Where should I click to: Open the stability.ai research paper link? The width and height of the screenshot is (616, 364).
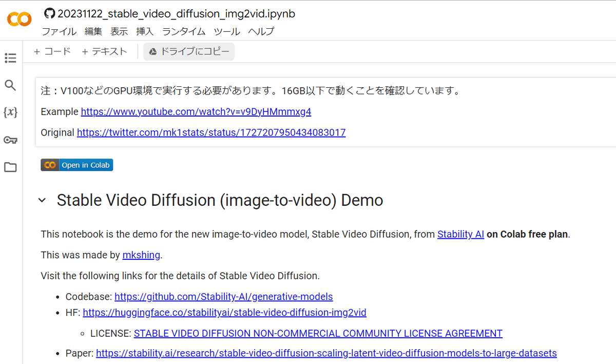326,353
